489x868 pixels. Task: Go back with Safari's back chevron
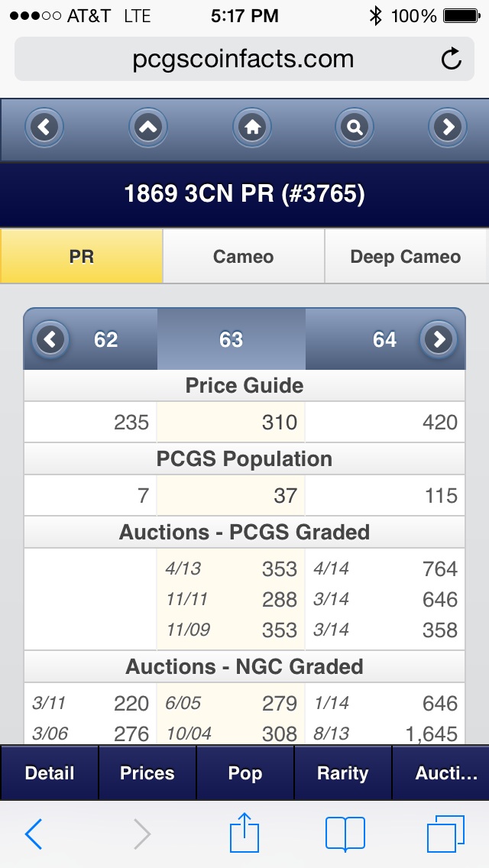[x=33, y=834]
